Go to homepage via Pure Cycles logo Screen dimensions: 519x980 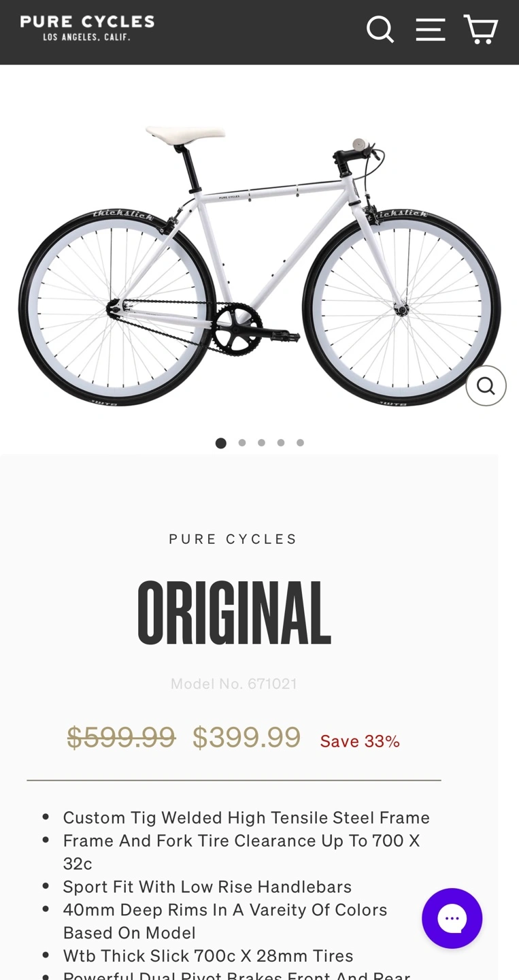pos(87,29)
